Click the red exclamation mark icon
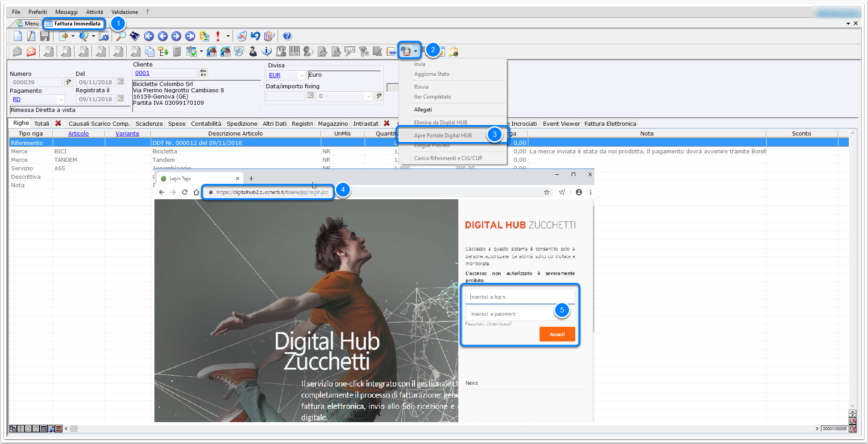The width and height of the screenshot is (868, 444). click(218, 36)
